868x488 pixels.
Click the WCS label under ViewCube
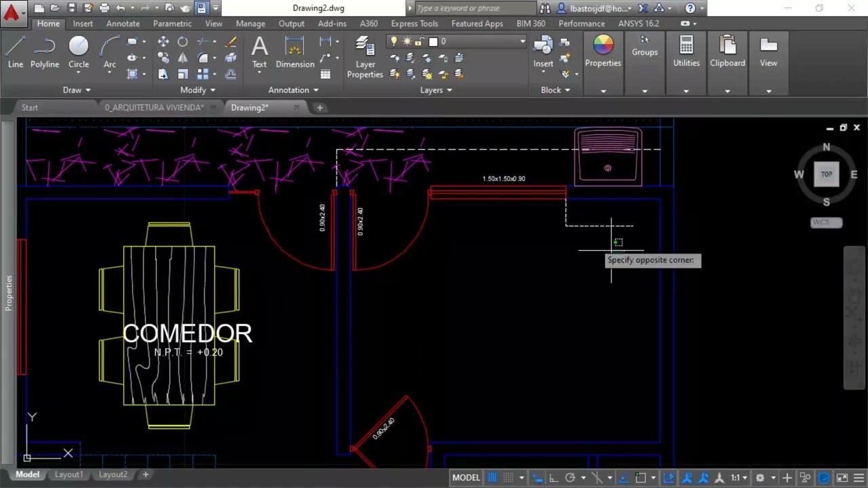click(826, 222)
